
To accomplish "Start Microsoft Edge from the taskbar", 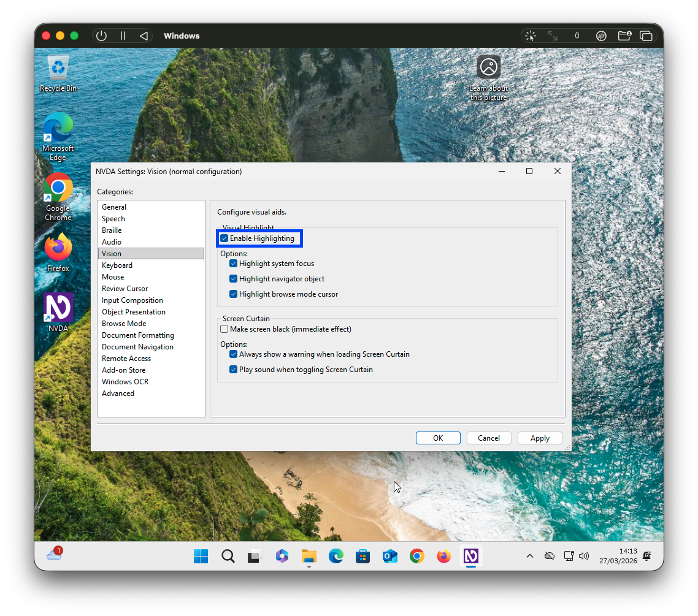I will pyautogui.click(x=336, y=557).
